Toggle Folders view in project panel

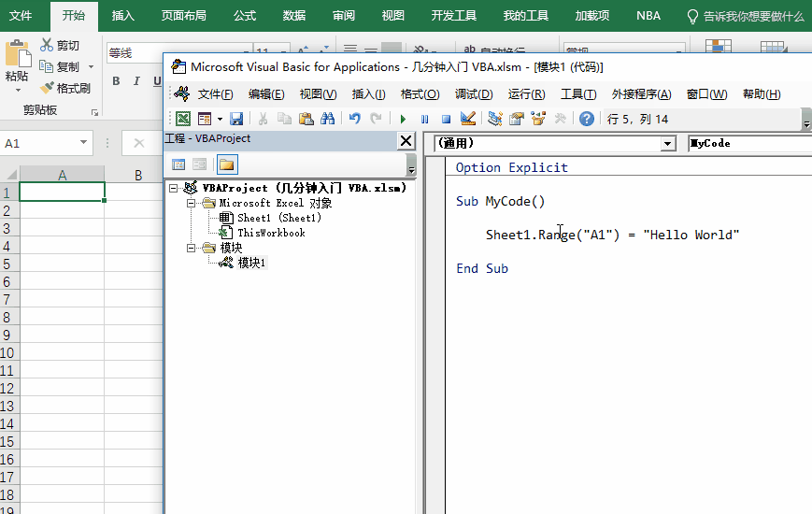pyautogui.click(x=227, y=165)
